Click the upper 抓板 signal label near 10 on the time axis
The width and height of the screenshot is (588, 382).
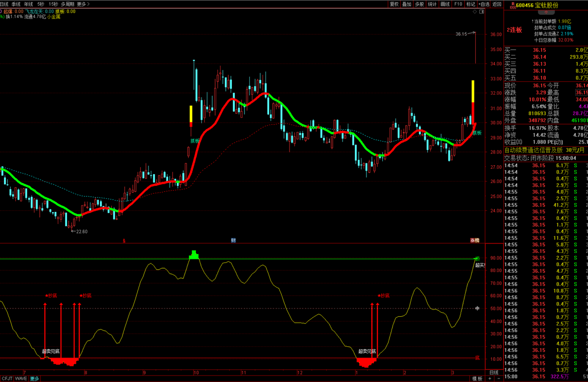pos(196,141)
